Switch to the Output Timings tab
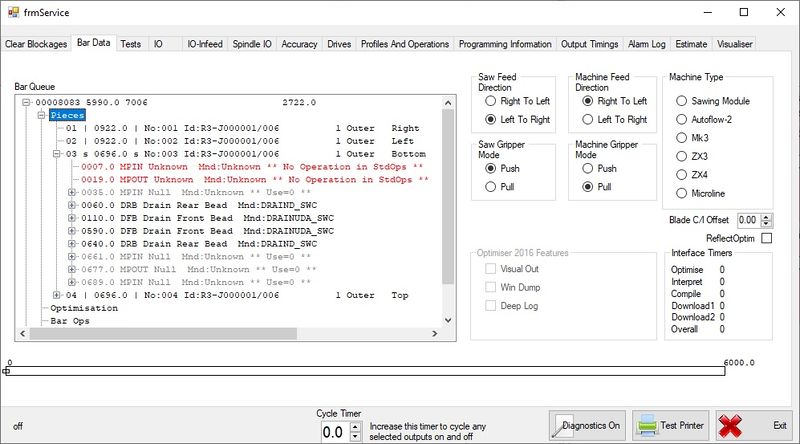The height and width of the screenshot is (444, 800). [x=590, y=44]
